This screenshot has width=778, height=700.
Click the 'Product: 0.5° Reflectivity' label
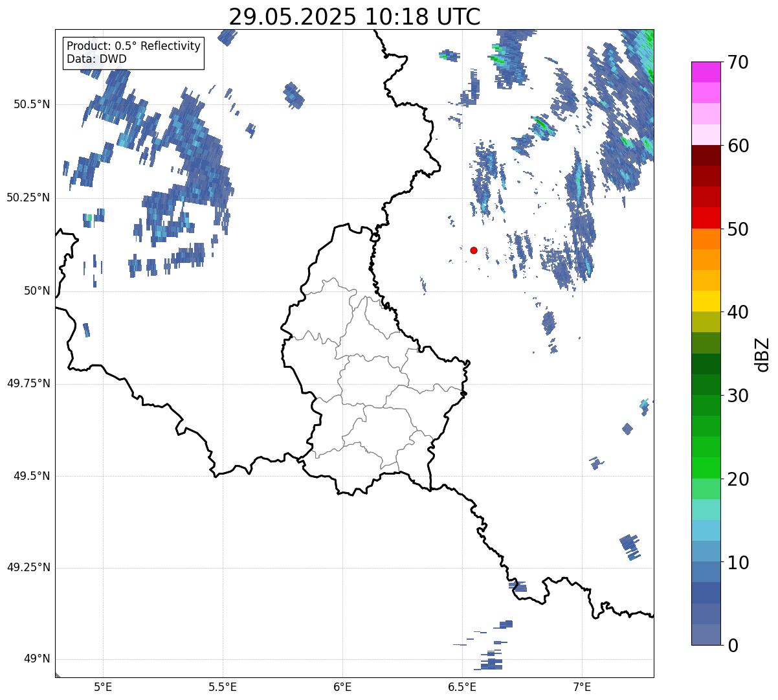coord(134,47)
